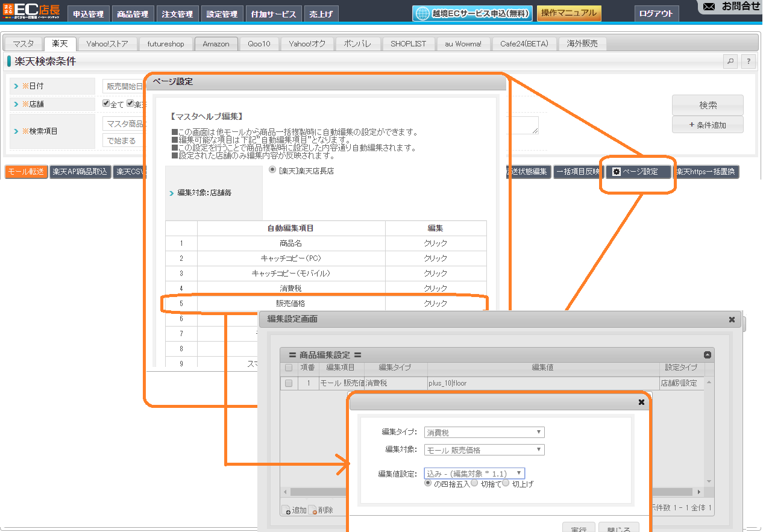Close the small edit-type popup

641,402
